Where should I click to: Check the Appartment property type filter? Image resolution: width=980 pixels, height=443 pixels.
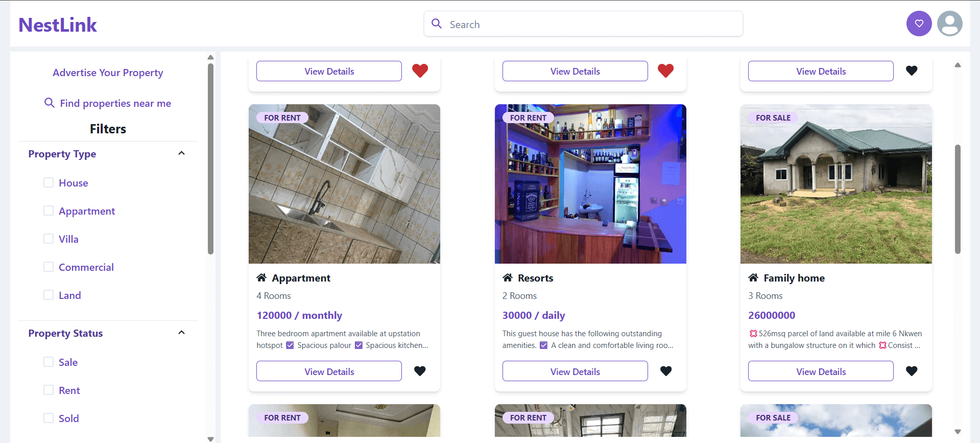[x=49, y=211]
